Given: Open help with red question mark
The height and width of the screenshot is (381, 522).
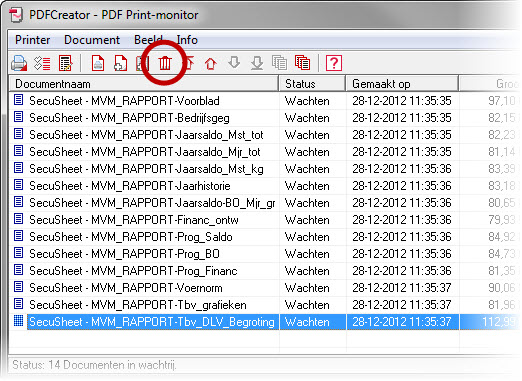Looking at the screenshot, I should [x=334, y=63].
